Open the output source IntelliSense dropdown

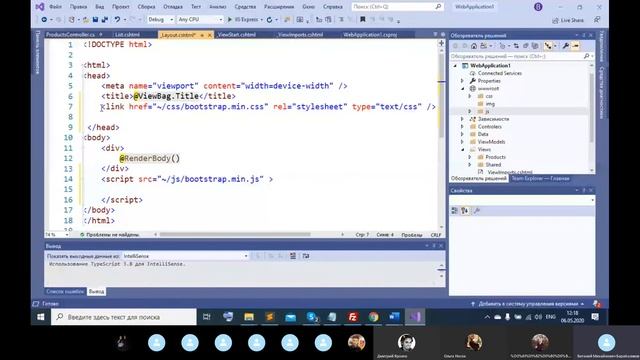[185, 256]
